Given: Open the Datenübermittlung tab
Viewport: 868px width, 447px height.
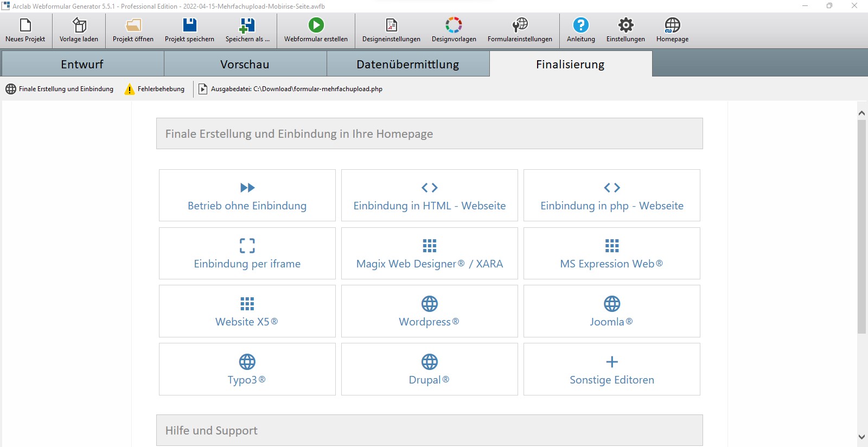Looking at the screenshot, I should [407, 64].
